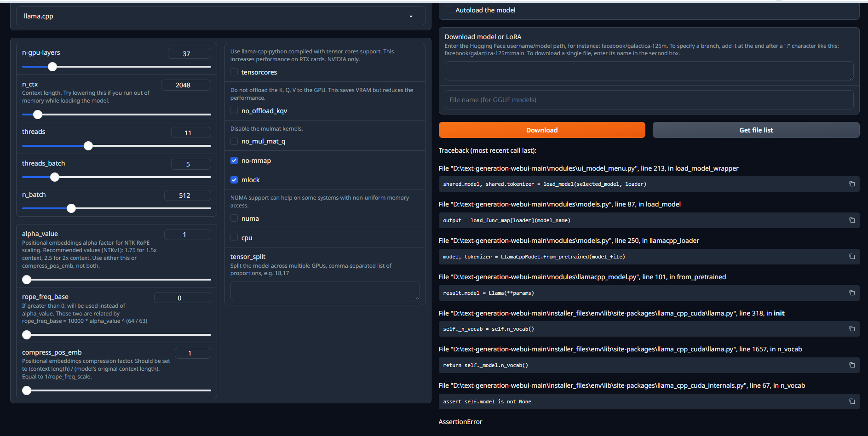Click the threads_batch number box showing 5
This screenshot has height=436, width=868.
(x=191, y=164)
